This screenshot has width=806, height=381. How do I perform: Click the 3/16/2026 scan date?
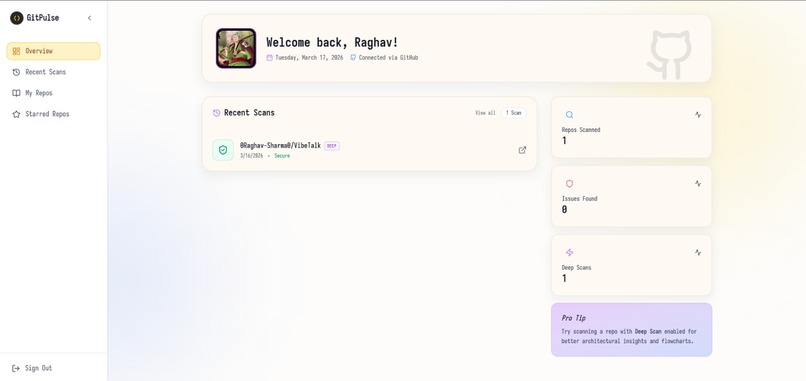point(251,156)
